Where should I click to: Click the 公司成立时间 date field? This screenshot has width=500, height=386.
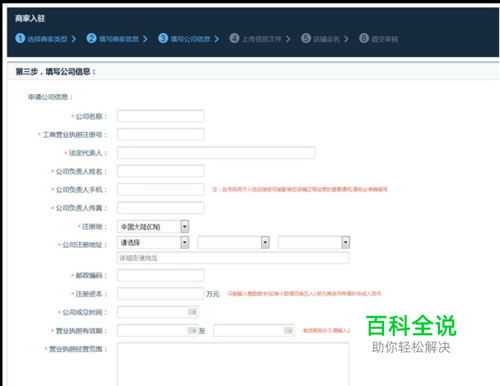tap(158, 312)
